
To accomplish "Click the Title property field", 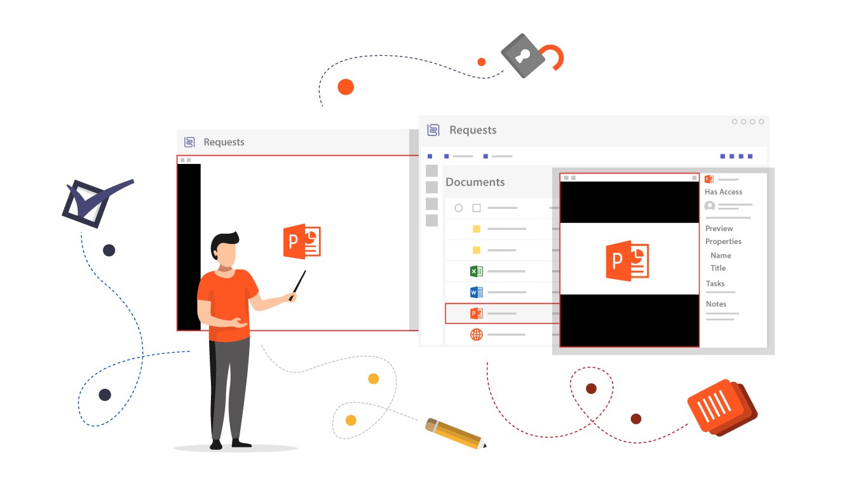I will 718,268.
